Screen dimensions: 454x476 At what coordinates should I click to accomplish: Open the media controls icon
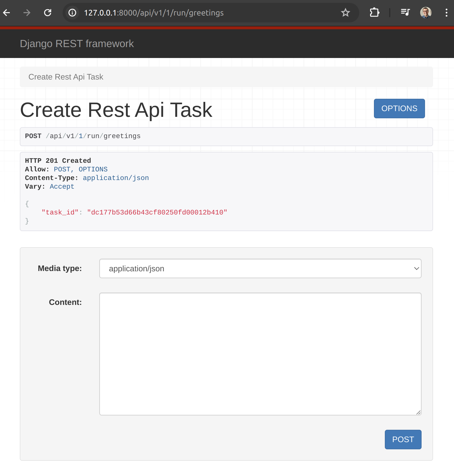(x=405, y=12)
